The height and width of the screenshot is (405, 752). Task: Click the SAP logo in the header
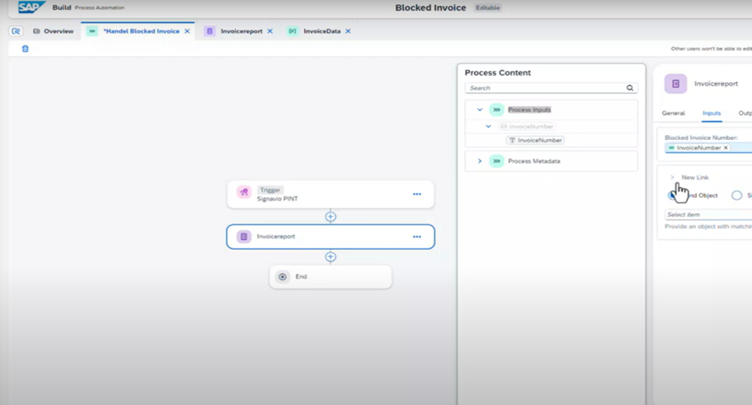point(30,8)
